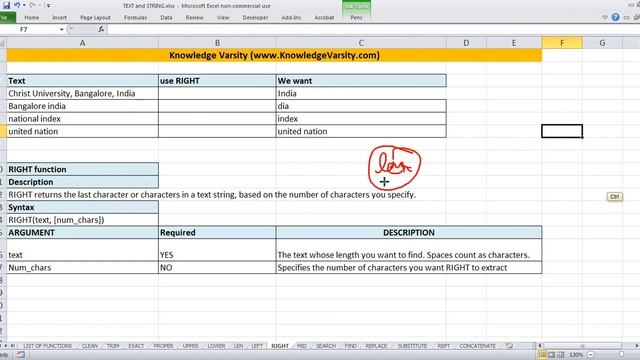Screen dimensions: 640x360
Task: Open the Add-Ins ribbon tab
Action: [x=291, y=18]
